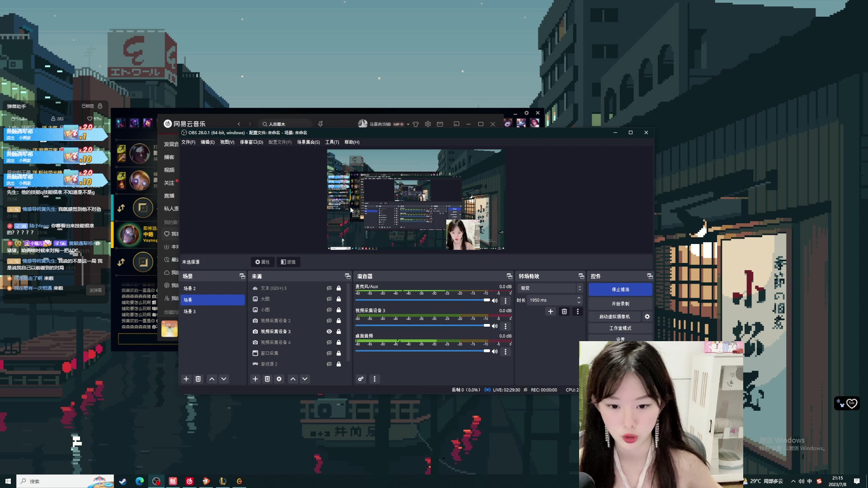Adjust the 麦克风/Aux volume slider
Viewport: 868px width, 488px height.
(x=423, y=300)
